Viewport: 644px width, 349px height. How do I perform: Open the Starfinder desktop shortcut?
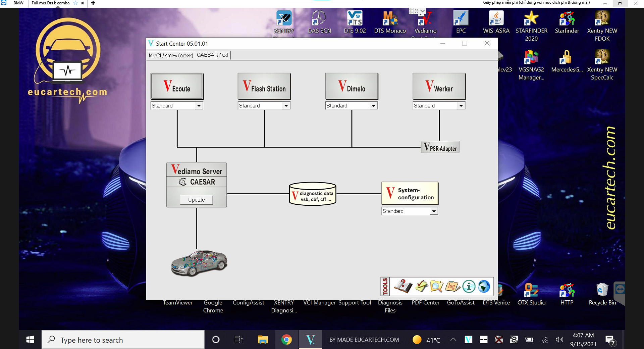pos(567,22)
